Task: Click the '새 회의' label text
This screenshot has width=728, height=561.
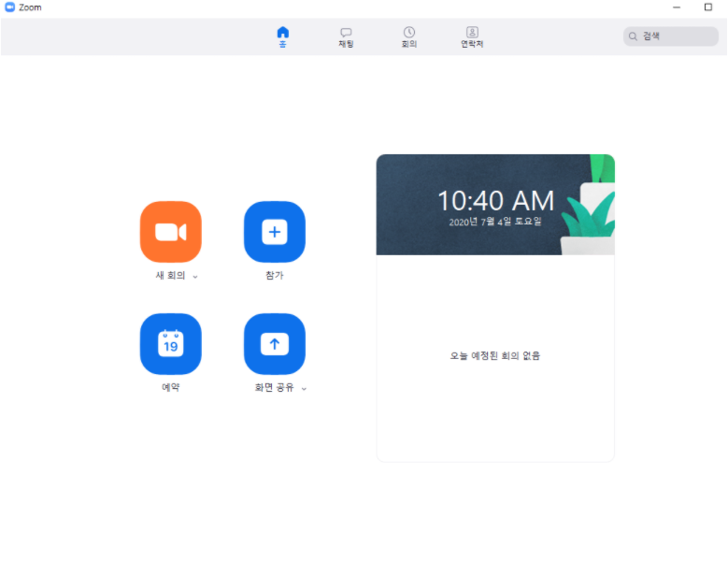Action: pyautogui.click(x=170, y=276)
